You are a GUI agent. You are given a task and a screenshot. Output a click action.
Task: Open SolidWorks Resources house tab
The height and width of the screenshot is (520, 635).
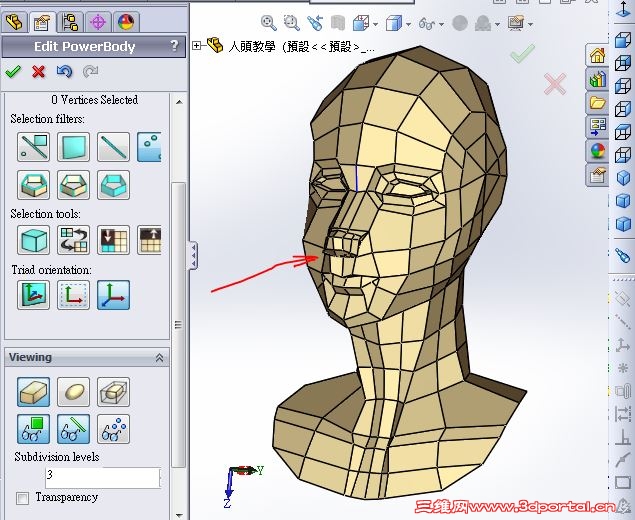click(x=597, y=55)
